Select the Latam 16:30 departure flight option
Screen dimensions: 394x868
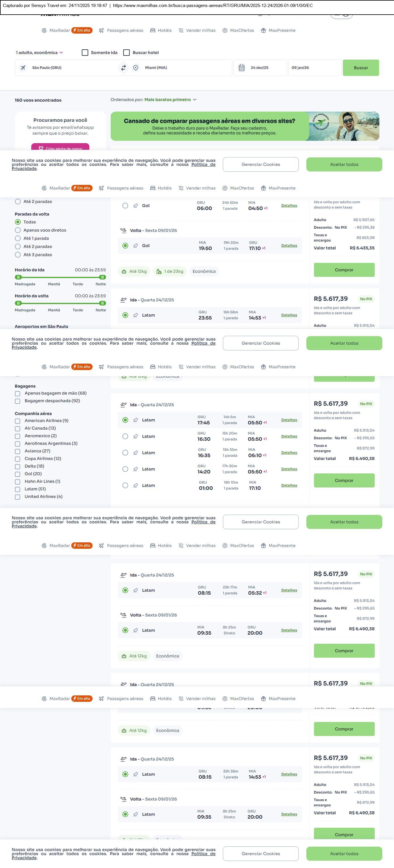coord(125,436)
